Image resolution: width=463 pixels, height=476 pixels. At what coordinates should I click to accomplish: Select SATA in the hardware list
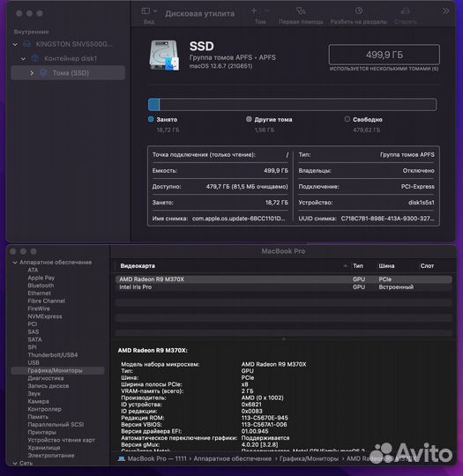34,339
